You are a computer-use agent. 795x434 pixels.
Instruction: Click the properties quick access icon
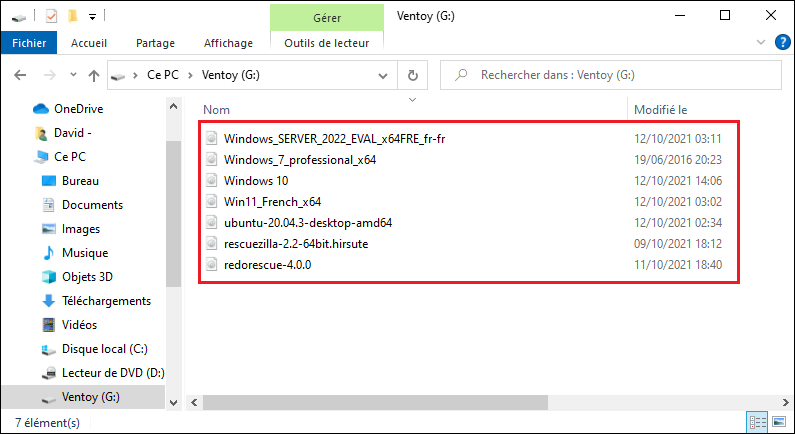(x=52, y=16)
